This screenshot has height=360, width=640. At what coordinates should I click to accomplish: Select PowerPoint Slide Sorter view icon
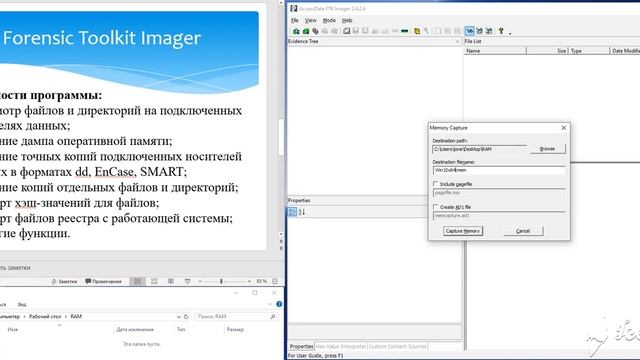pyautogui.click(x=154, y=281)
